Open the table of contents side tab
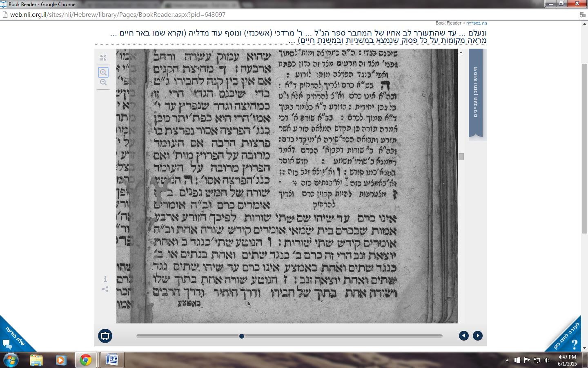The width and height of the screenshot is (588, 368). [476, 92]
